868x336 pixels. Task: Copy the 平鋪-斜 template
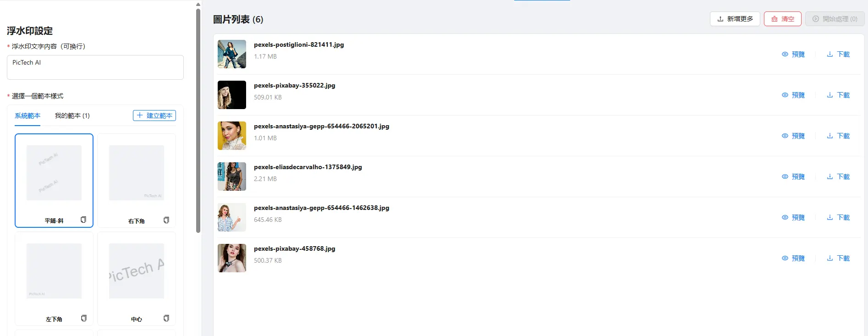click(83, 220)
